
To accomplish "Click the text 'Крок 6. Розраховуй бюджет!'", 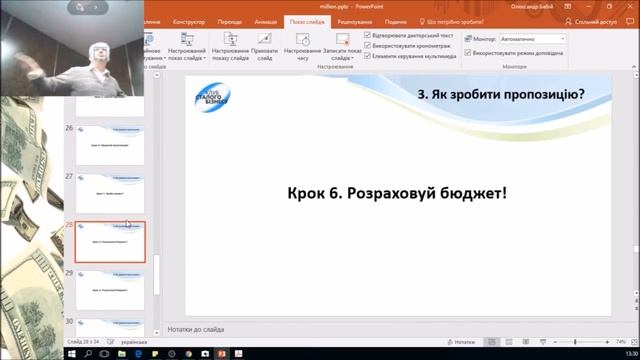I will (x=397, y=193).
